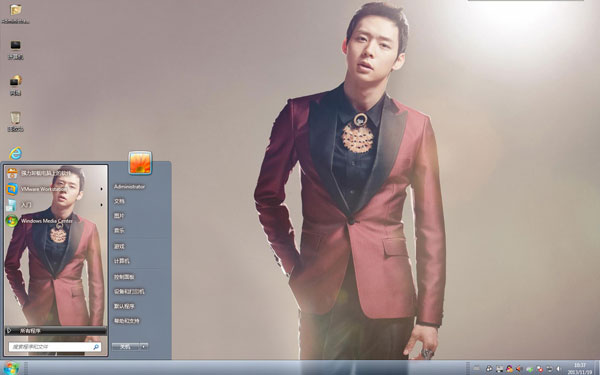Click the Show desktop strip at taskbar end

click(x=597, y=368)
